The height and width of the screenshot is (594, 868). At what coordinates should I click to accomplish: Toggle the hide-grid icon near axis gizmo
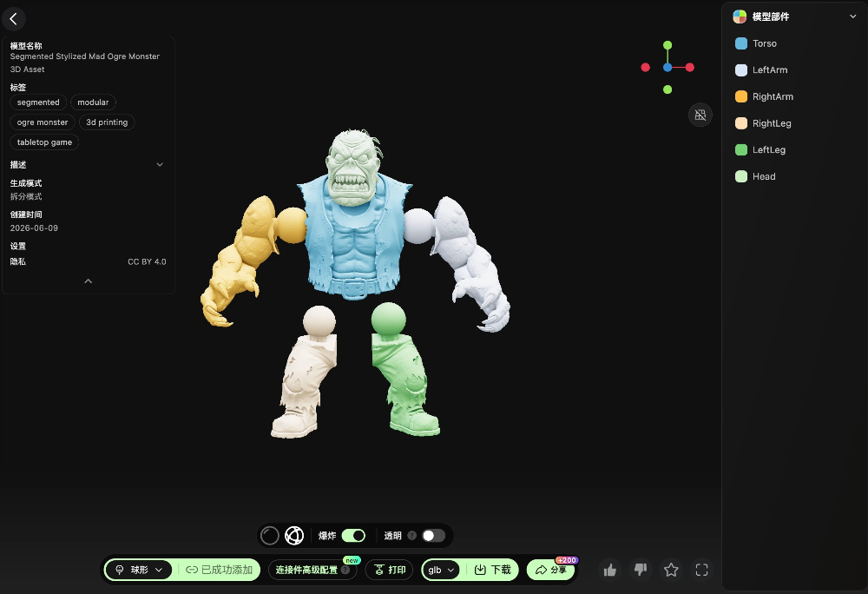click(x=700, y=115)
